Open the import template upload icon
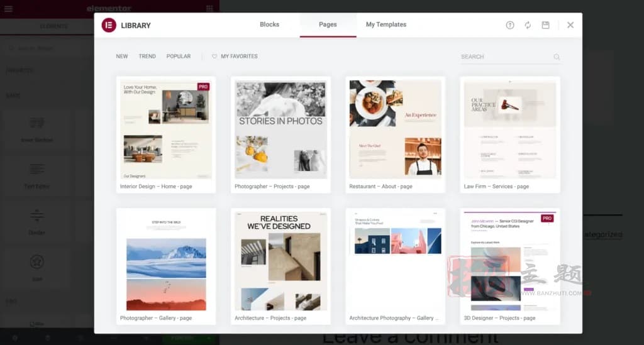 (x=509, y=25)
